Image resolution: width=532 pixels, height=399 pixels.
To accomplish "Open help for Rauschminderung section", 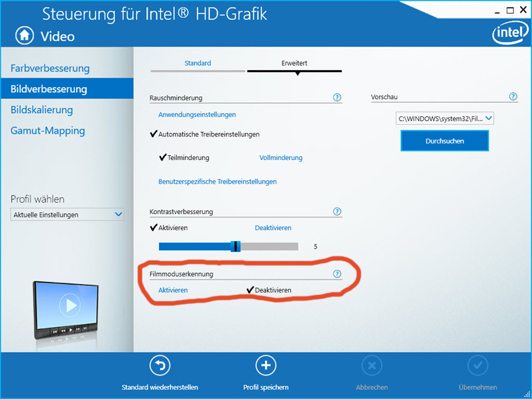I will click(x=337, y=98).
